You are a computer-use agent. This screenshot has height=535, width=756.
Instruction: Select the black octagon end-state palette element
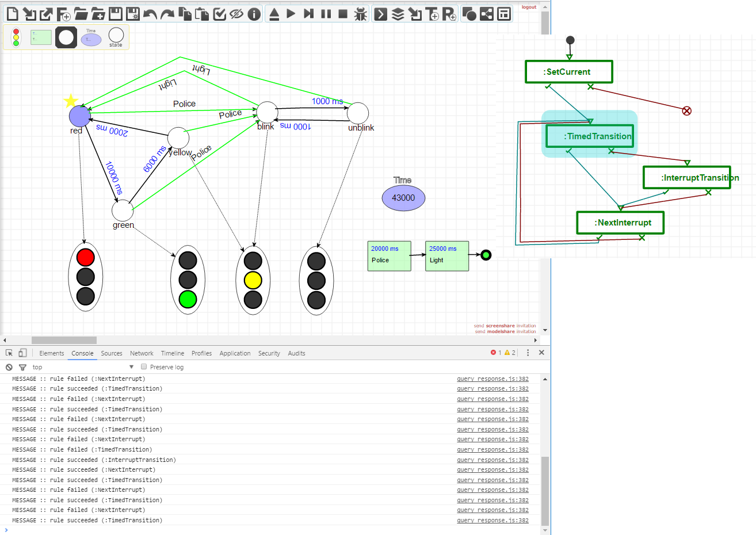(x=66, y=37)
